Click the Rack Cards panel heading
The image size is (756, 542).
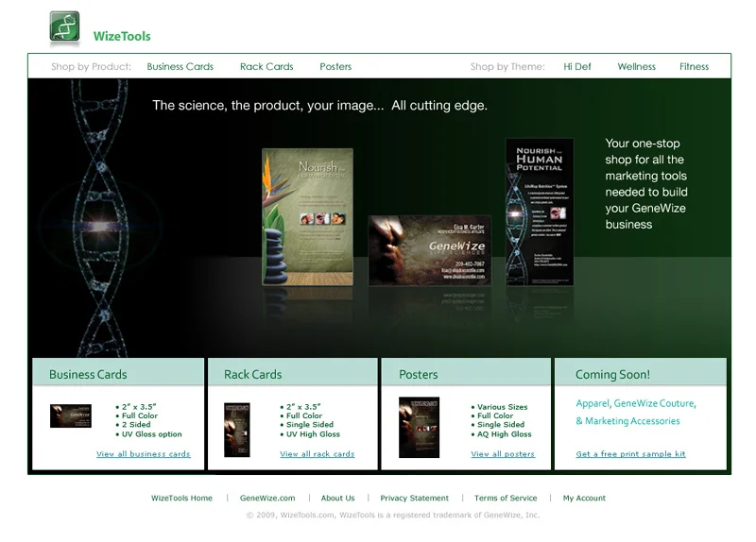(x=252, y=374)
